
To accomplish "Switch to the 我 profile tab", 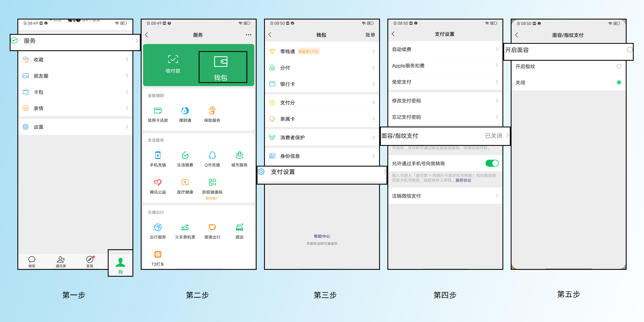I will (x=121, y=266).
